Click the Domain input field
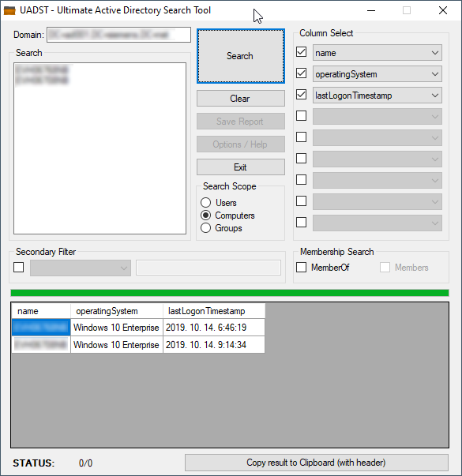The width and height of the screenshot is (462, 476). pos(118,35)
